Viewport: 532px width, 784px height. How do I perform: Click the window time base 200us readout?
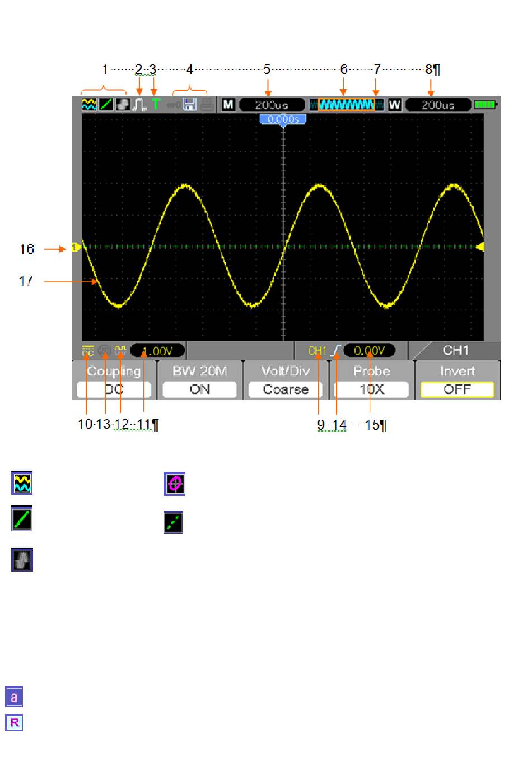(438, 105)
